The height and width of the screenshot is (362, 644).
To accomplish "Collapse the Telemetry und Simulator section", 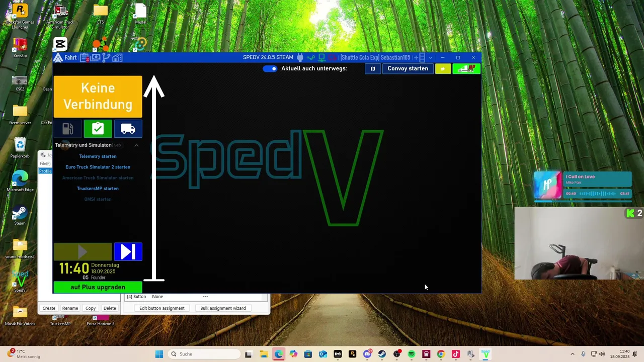I will click(136, 145).
